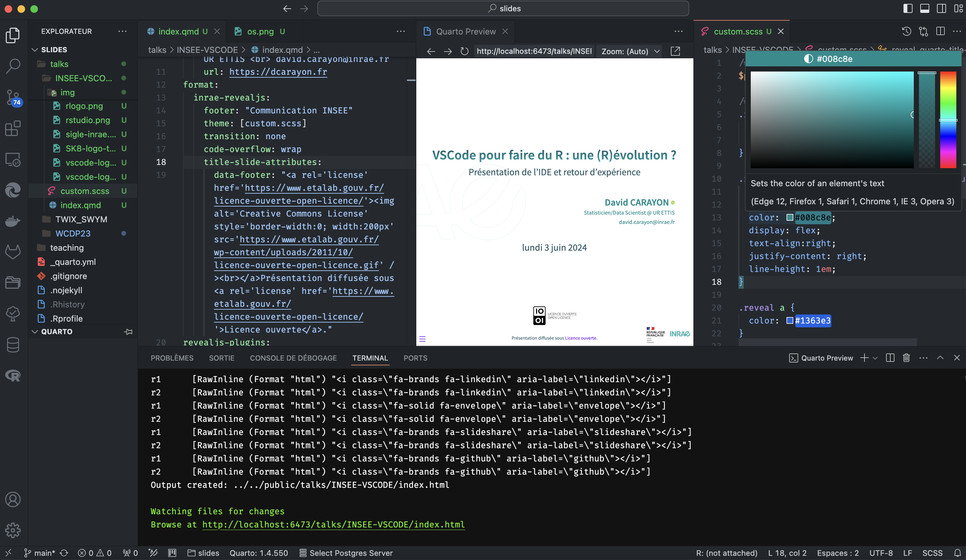The image size is (966, 560).
Task: Toggle the bottom panel visibility
Action: (925, 8)
